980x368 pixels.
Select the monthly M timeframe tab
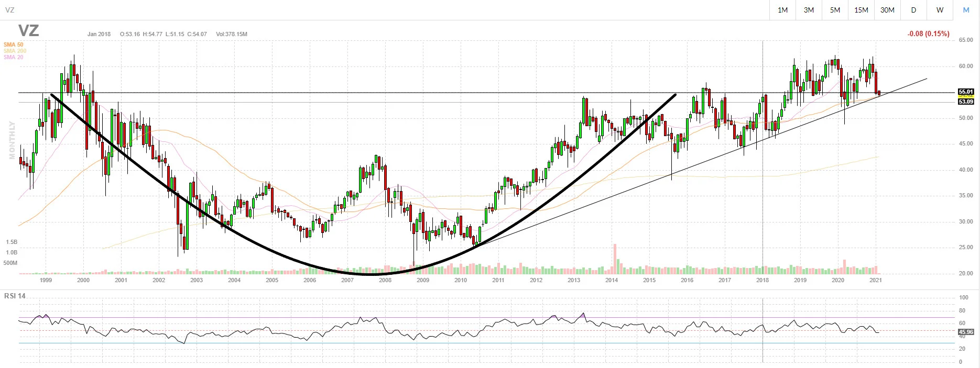tap(966, 10)
